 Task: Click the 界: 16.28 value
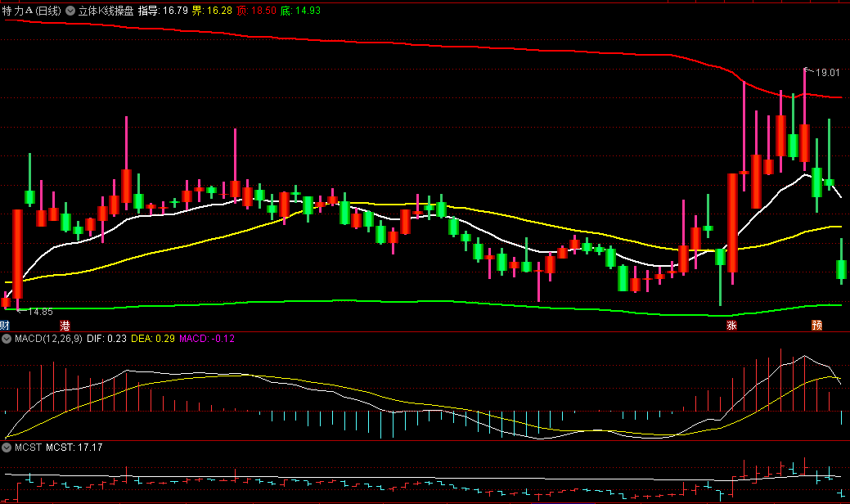[x=212, y=11]
